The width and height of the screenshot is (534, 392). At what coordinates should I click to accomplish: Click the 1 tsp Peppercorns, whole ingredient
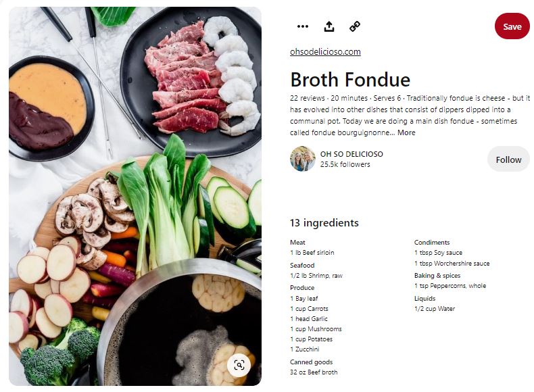pos(450,286)
